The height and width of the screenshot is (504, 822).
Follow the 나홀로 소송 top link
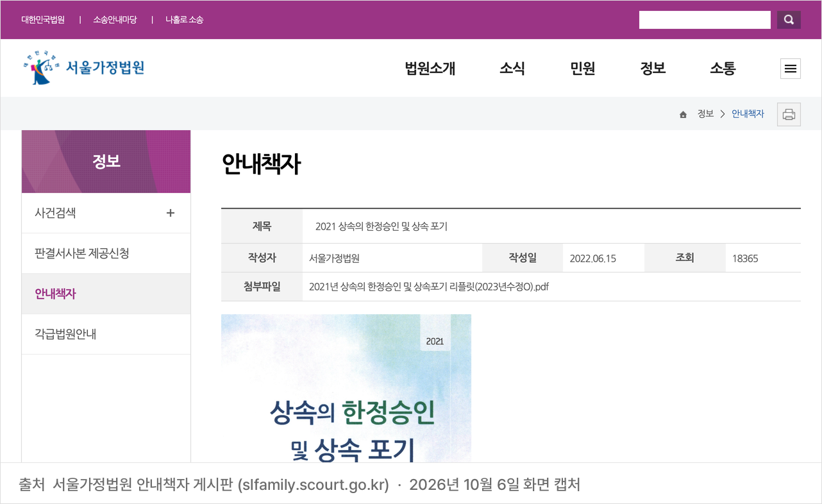[x=184, y=20]
